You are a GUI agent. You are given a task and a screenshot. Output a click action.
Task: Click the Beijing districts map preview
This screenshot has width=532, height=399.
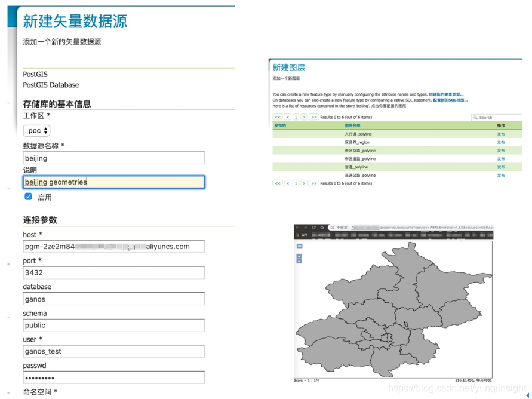[x=393, y=309]
